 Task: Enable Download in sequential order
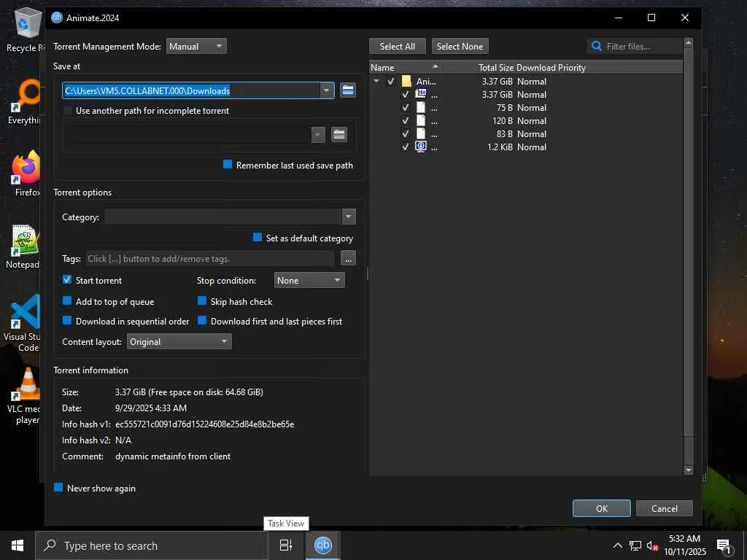click(x=67, y=321)
